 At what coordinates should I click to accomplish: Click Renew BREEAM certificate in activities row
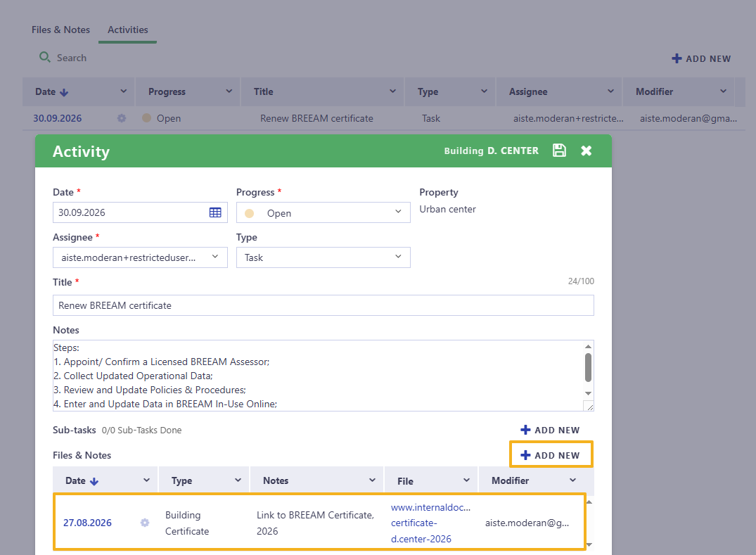tap(316, 118)
